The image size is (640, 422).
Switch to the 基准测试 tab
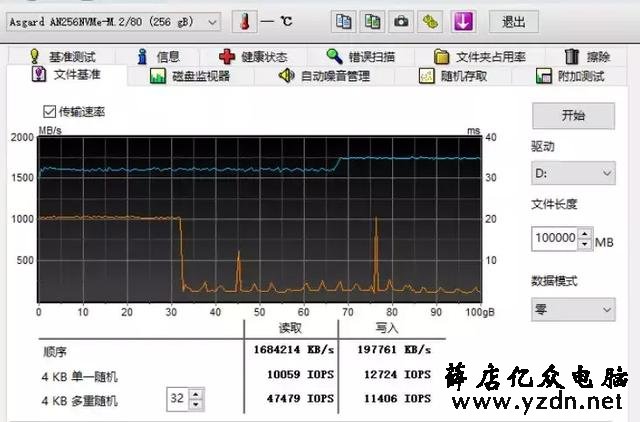(x=62, y=56)
